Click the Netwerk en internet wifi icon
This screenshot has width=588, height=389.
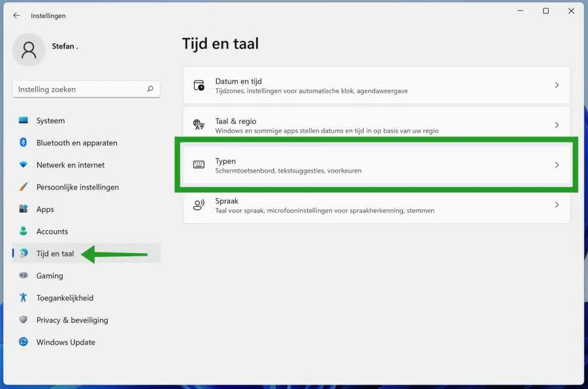(x=24, y=165)
